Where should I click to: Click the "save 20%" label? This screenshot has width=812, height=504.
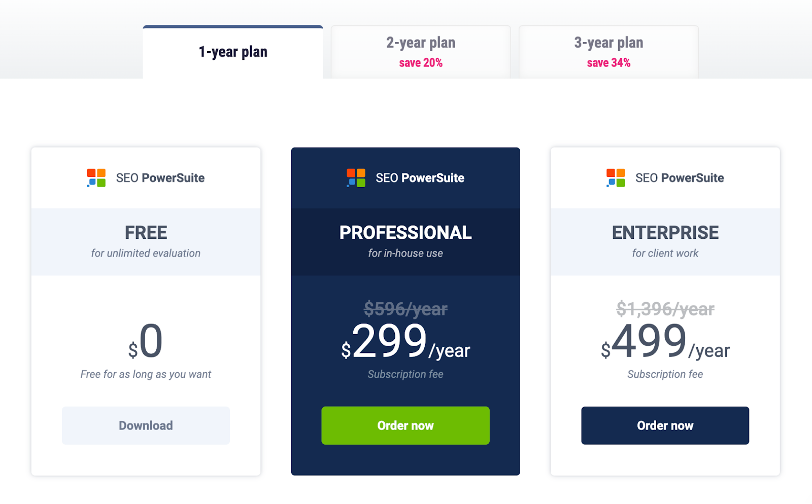[421, 63]
